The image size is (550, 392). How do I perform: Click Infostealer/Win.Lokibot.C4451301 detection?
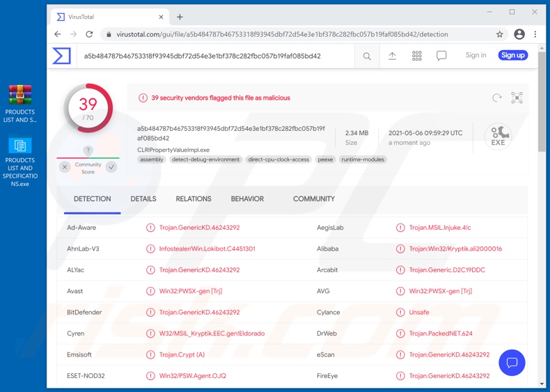[x=207, y=249]
